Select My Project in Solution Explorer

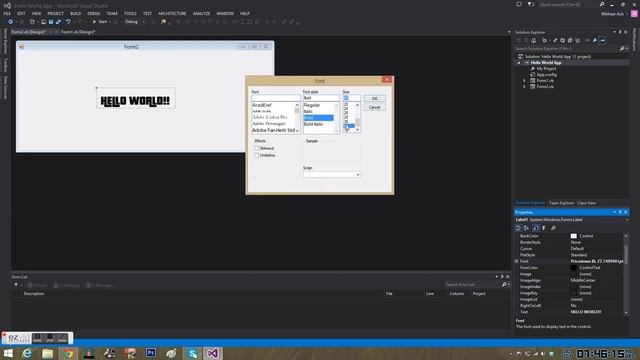(546, 69)
